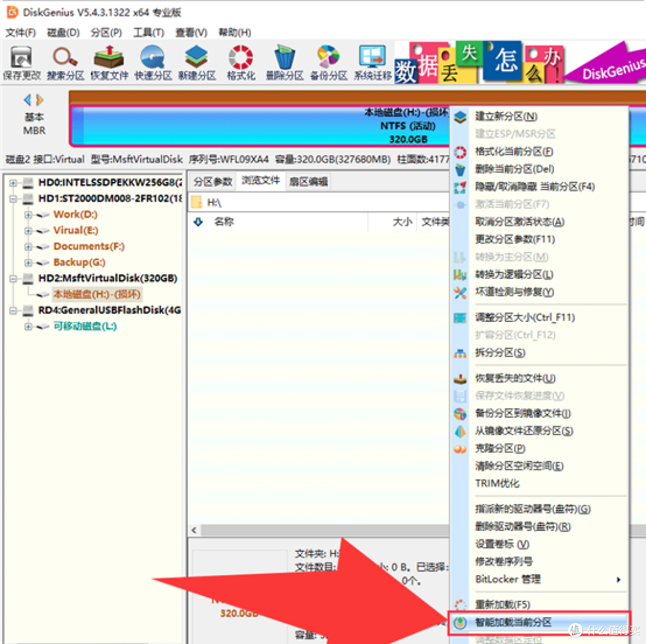The width and height of the screenshot is (646, 644).
Task: Click the tools icon beside 坏道检测与修复(Y)
Action: (x=460, y=292)
